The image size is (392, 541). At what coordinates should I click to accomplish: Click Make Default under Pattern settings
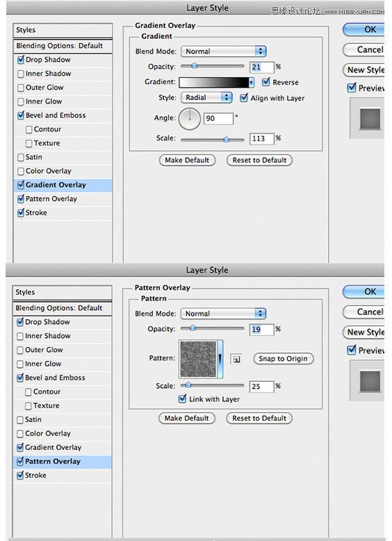click(187, 418)
